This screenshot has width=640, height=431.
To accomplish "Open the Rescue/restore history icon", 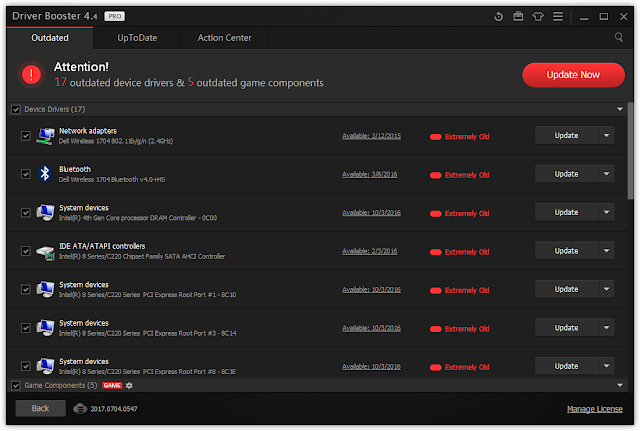I will click(498, 17).
